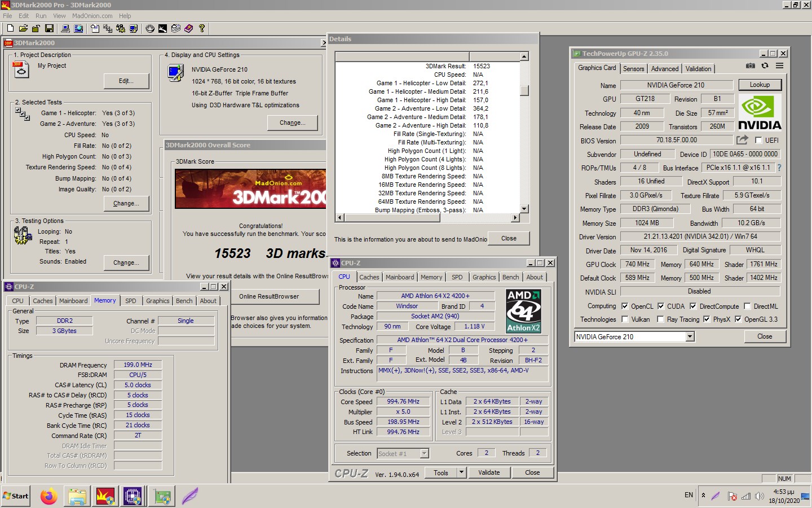Toggle the PhysX checkbox
The width and height of the screenshot is (812, 508).
pyautogui.click(x=707, y=319)
